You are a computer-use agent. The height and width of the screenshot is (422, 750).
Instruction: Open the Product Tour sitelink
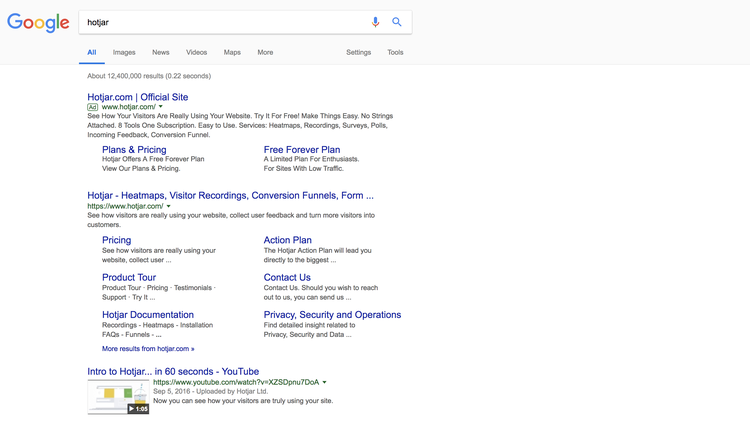[129, 278]
